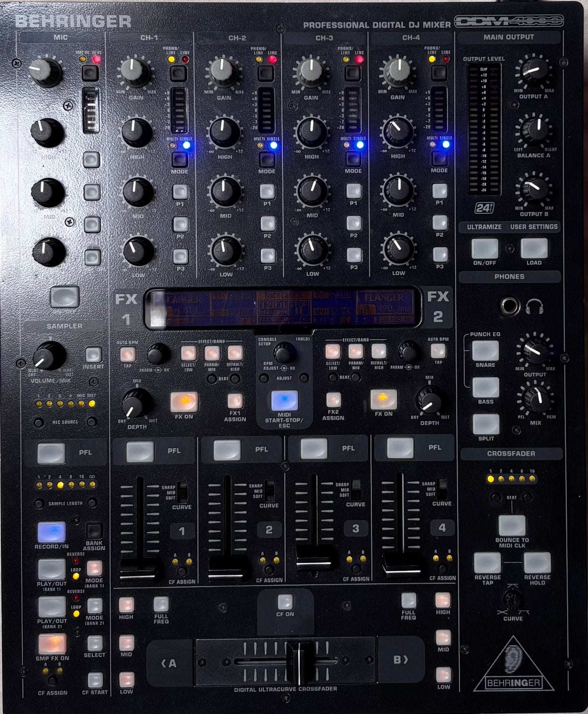Enable the SNARE punch EQ button
The width and height of the screenshot is (588, 714).
tap(485, 351)
